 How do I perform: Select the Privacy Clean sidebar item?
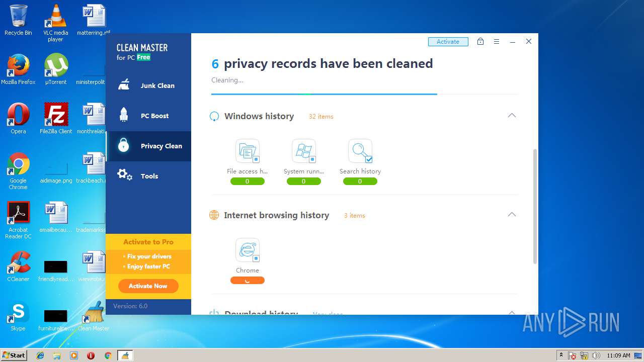click(x=148, y=146)
